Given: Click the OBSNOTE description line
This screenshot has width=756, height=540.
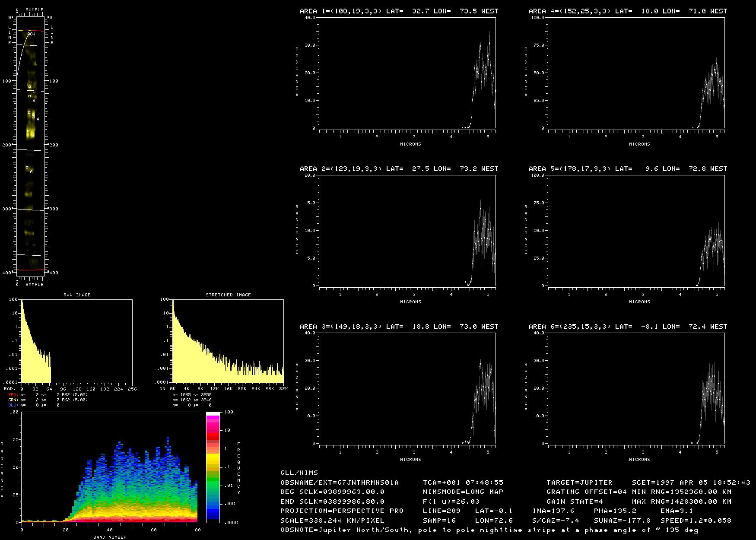Looking at the screenshot, I should (489, 530).
